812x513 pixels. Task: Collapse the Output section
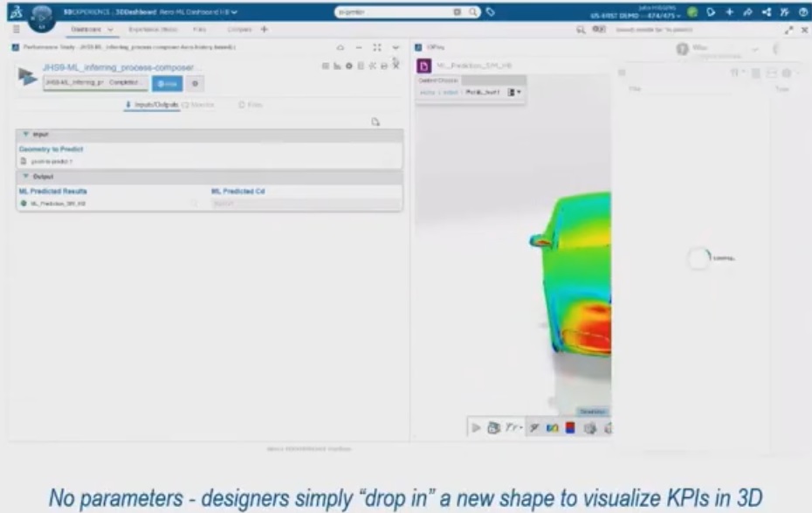(26, 177)
